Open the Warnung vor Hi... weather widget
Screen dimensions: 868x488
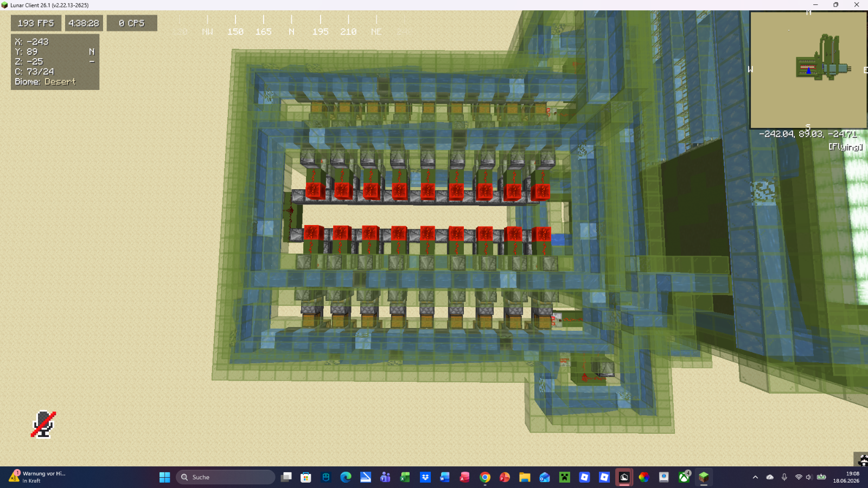coord(37,477)
